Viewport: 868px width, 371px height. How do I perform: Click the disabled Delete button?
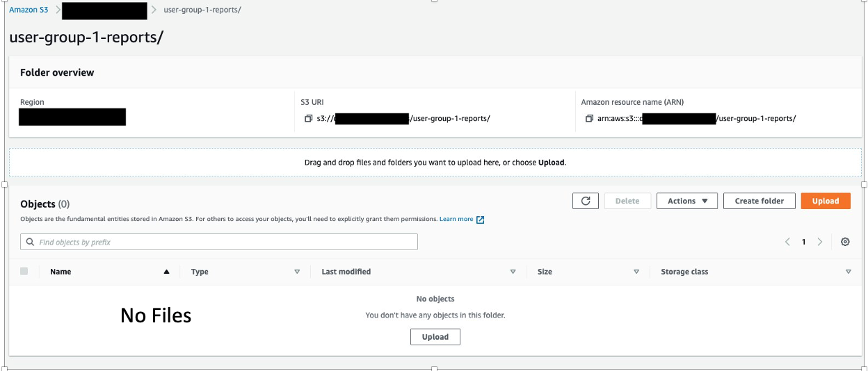click(x=627, y=201)
